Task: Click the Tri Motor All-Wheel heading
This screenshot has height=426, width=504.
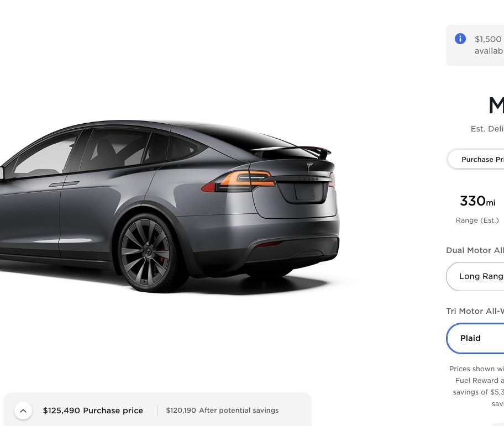Action: (x=475, y=311)
